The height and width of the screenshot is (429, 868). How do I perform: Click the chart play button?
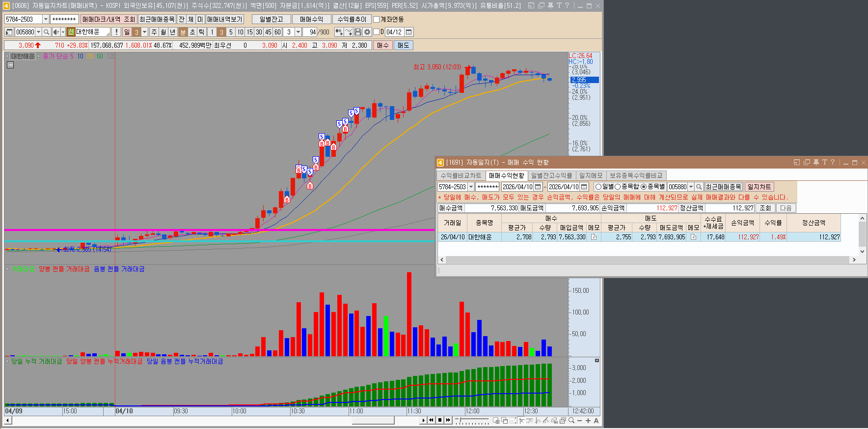423,420
